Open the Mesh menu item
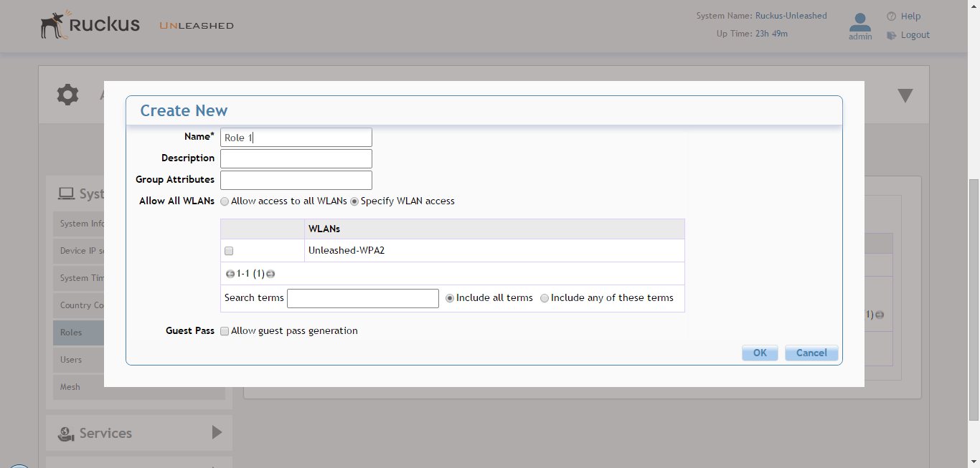The image size is (980, 468). tap(70, 387)
